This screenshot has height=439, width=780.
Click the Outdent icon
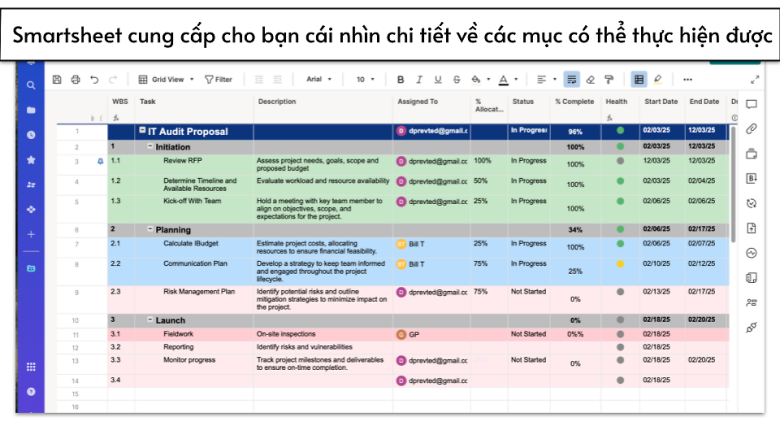click(259, 80)
